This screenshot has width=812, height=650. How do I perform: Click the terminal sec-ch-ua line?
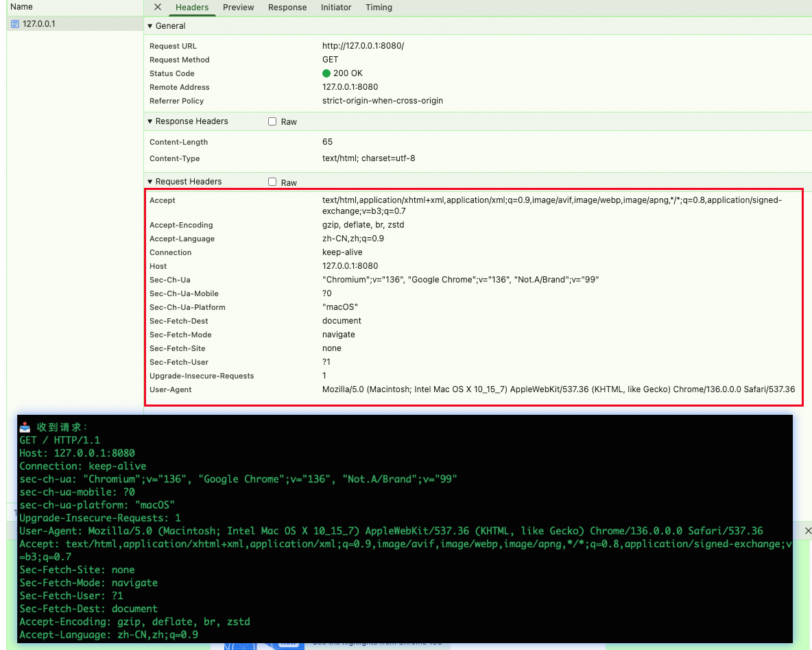238,479
